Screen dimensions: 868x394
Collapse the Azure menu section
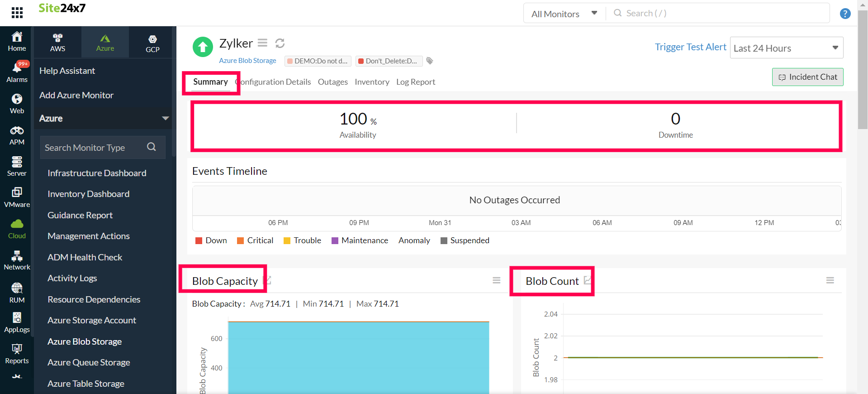point(166,118)
